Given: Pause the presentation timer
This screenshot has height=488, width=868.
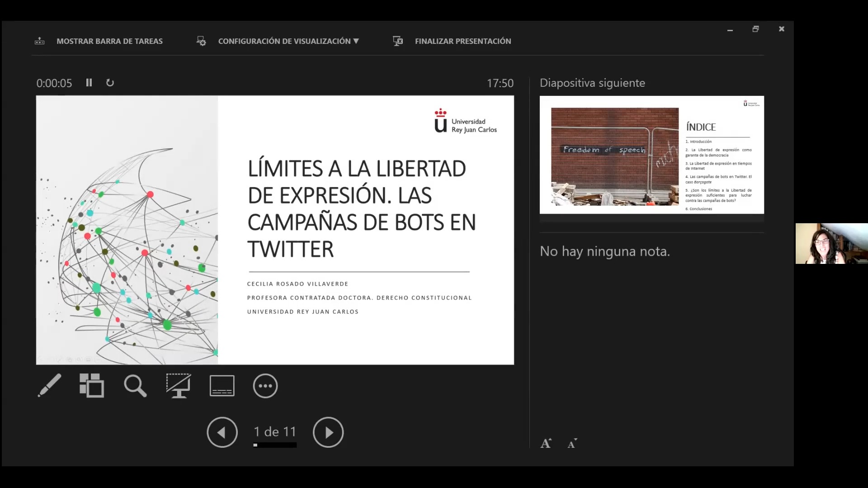Looking at the screenshot, I should [x=89, y=83].
